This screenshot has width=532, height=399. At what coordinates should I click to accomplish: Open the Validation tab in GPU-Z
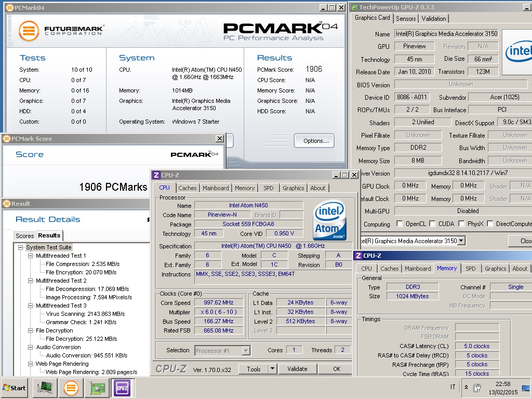434,19
